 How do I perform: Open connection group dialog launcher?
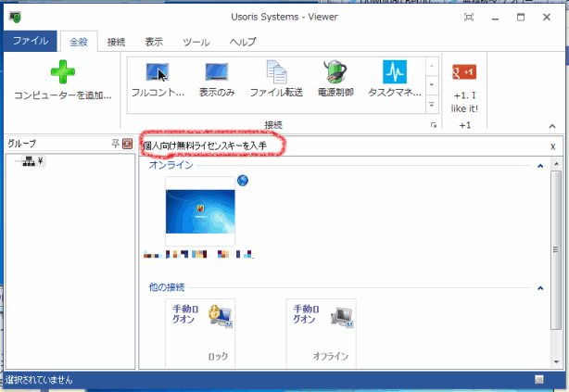[434, 125]
